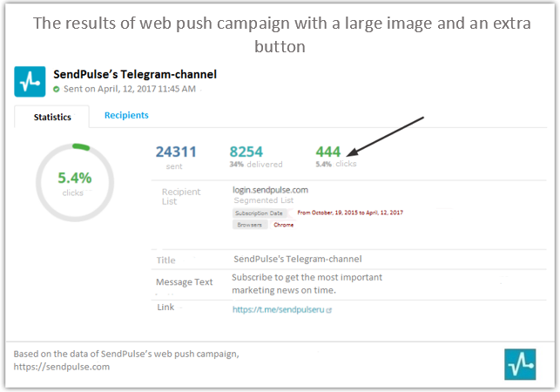Viewport: 560px width, 392px height.
Task: Click the SendPulse's Telegram-channel heading
Action: pyautogui.click(x=135, y=74)
